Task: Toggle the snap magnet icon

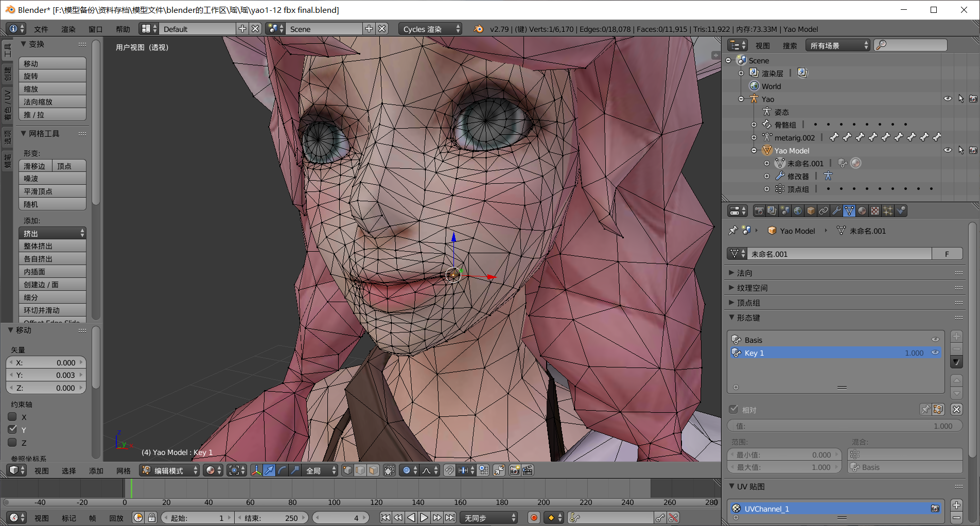Action: point(449,470)
